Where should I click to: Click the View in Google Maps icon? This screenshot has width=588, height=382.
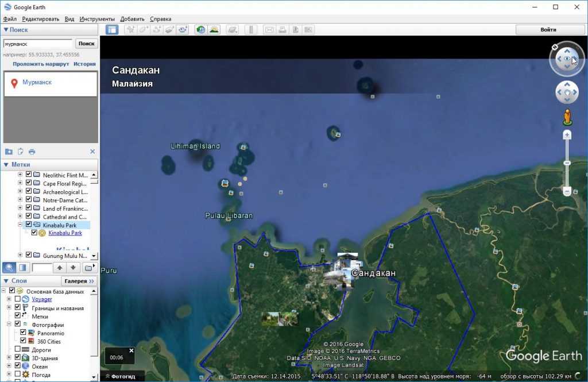click(x=308, y=30)
